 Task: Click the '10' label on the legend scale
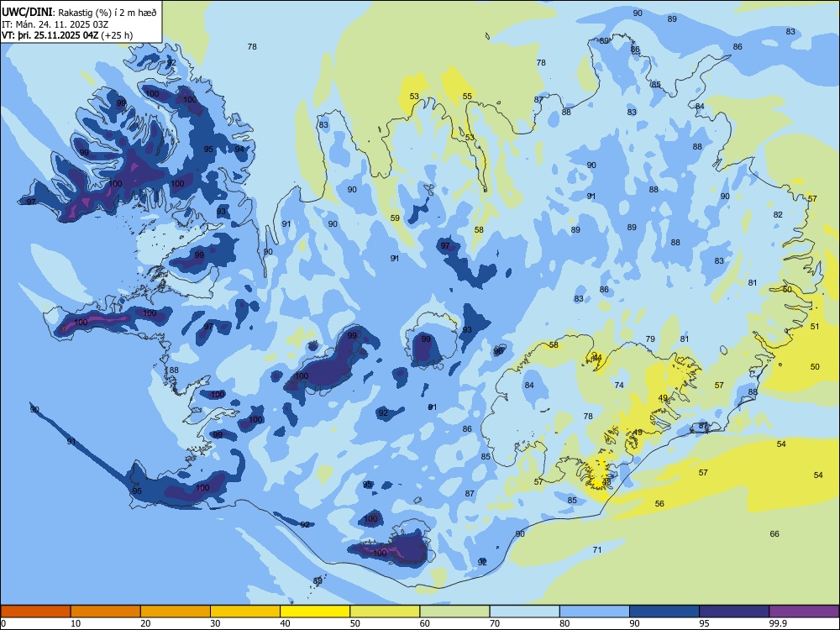(x=76, y=623)
